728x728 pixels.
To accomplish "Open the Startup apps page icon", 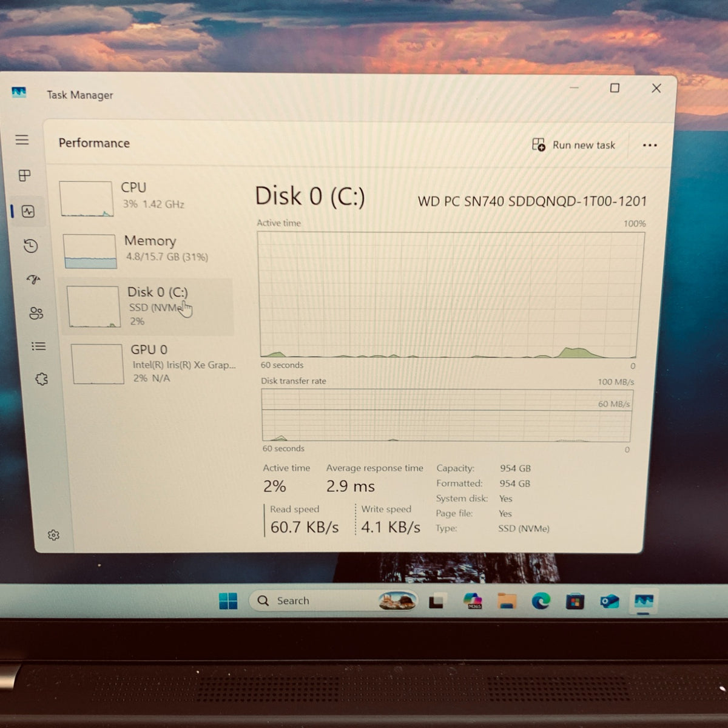I will tap(33, 279).
